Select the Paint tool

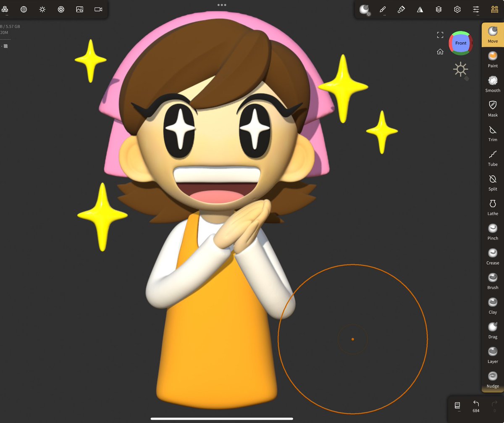[x=493, y=59]
